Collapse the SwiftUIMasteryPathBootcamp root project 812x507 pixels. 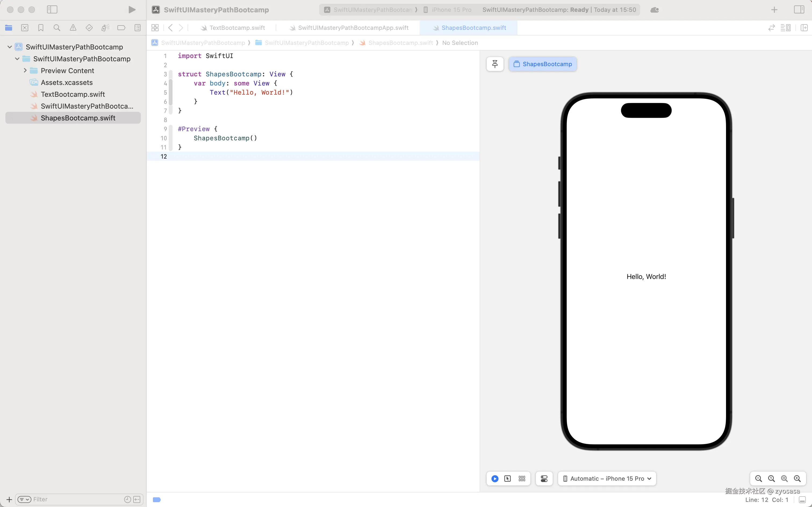10,47
